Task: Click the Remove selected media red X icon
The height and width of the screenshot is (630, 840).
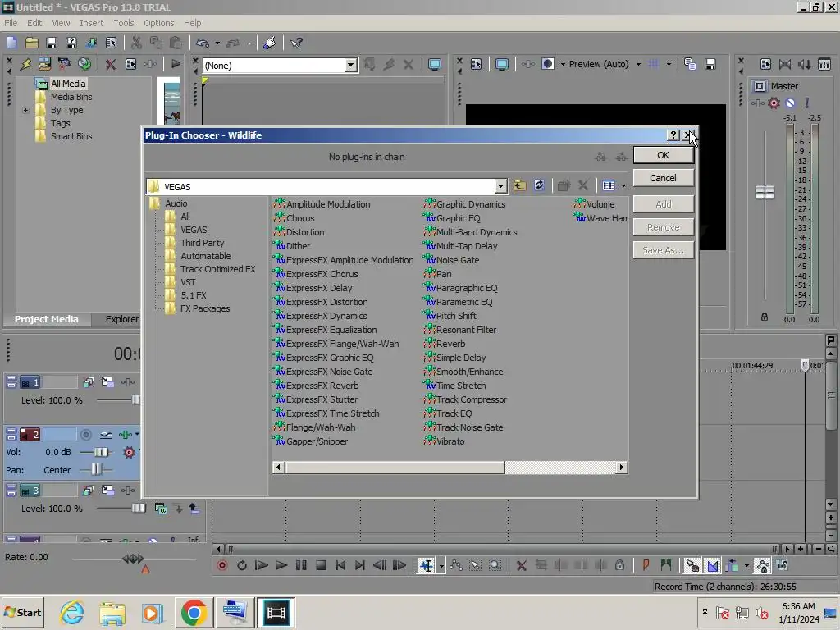Action: [x=111, y=65]
